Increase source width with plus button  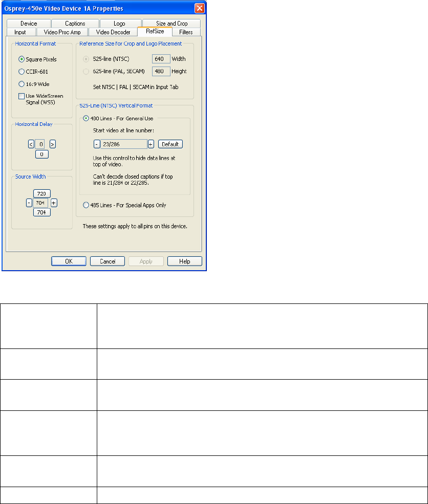pos(54,203)
